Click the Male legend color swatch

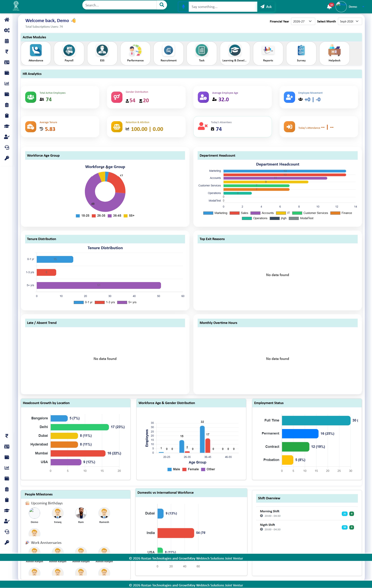(x=169, y=469)
